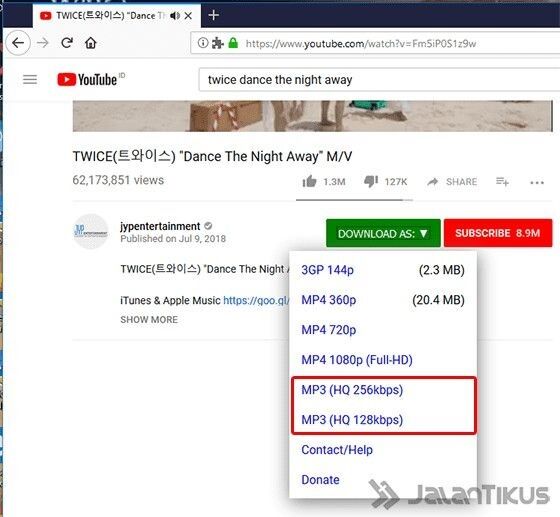
Task: Select MP4 360p download option
Action: (382, 300)
